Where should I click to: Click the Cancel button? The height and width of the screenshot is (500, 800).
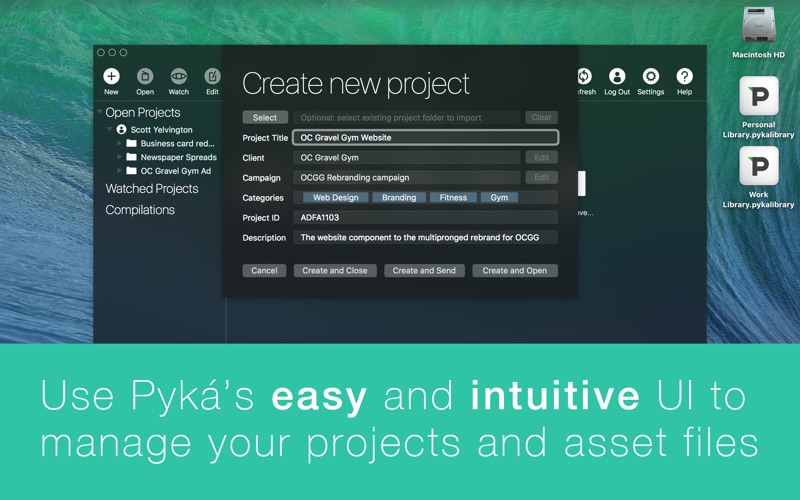pyautogui.click(x=264, y=270)
